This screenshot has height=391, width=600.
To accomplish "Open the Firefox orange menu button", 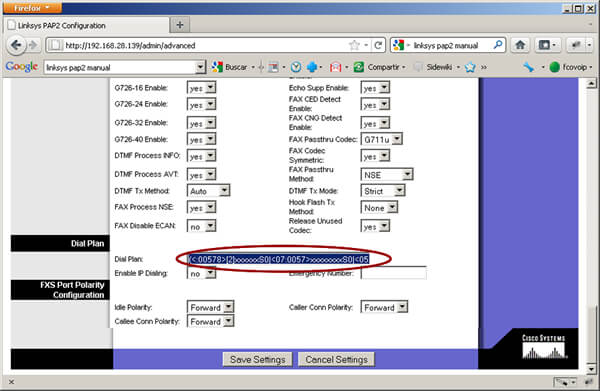I will [32, 8].
